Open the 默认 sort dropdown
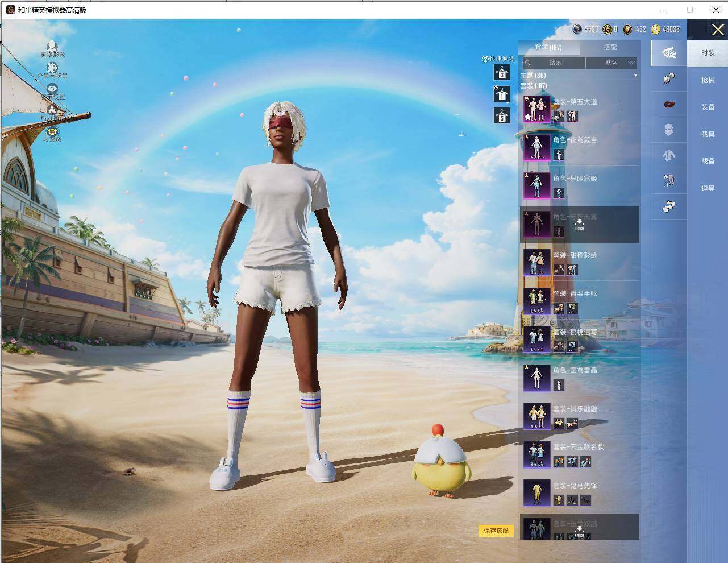The height and width of the screenshot is (563, 728). (611, 63)
